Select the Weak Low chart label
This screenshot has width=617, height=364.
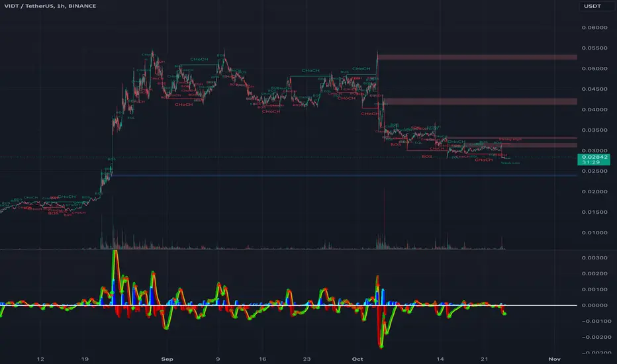(510, 163)
